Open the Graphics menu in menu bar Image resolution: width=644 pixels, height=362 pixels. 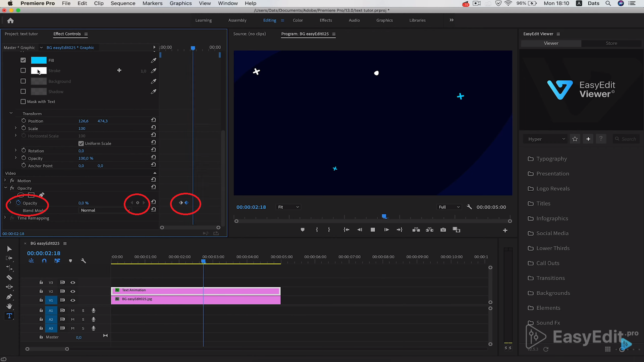point(180,3)
